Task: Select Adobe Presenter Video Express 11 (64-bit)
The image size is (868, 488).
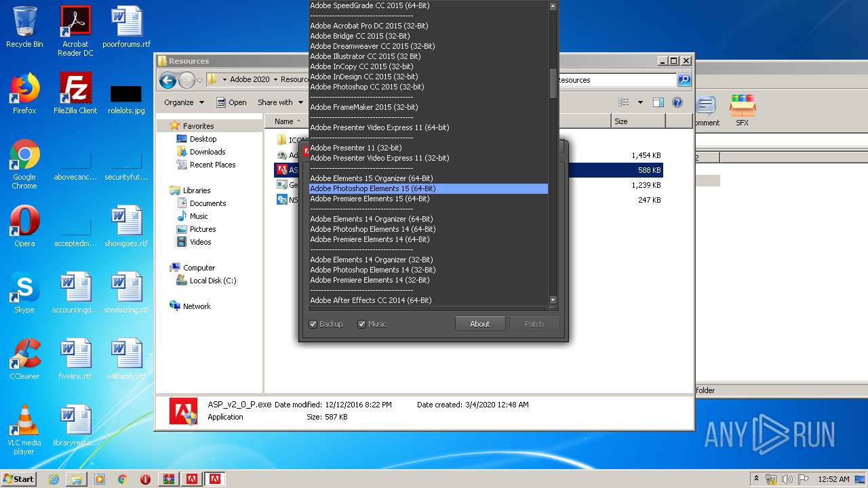Action: click(428, 127)
